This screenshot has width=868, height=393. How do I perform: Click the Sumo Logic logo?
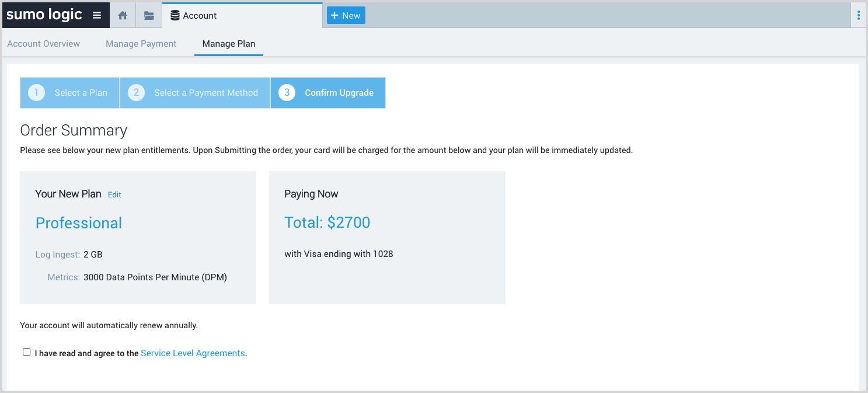(x=44, y=15)
